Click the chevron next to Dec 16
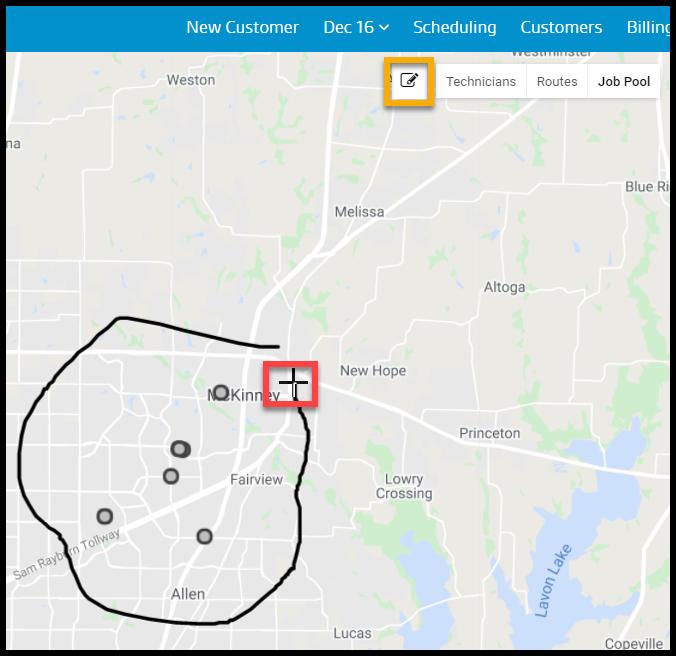Viewport: 676px width, 656px height. click(384, 28)
